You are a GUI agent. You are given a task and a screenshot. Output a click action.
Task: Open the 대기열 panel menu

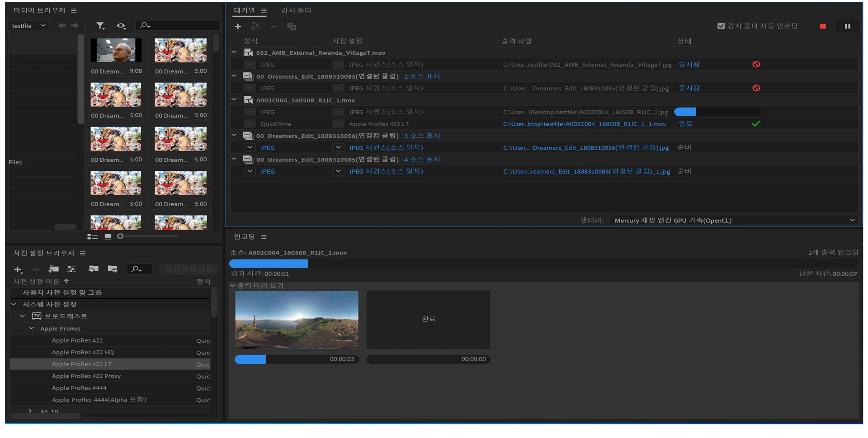[x=264, y=10]
